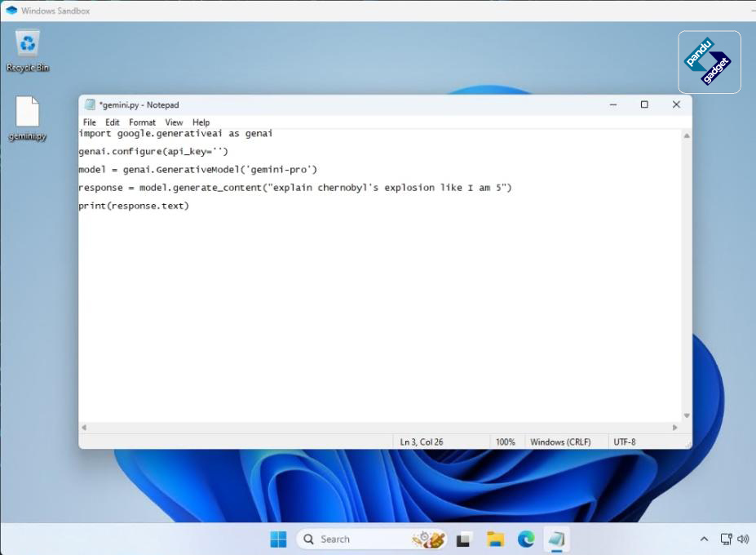Click the print(response.text) line
The image size is (756, 555).
[x=134, y=206]
